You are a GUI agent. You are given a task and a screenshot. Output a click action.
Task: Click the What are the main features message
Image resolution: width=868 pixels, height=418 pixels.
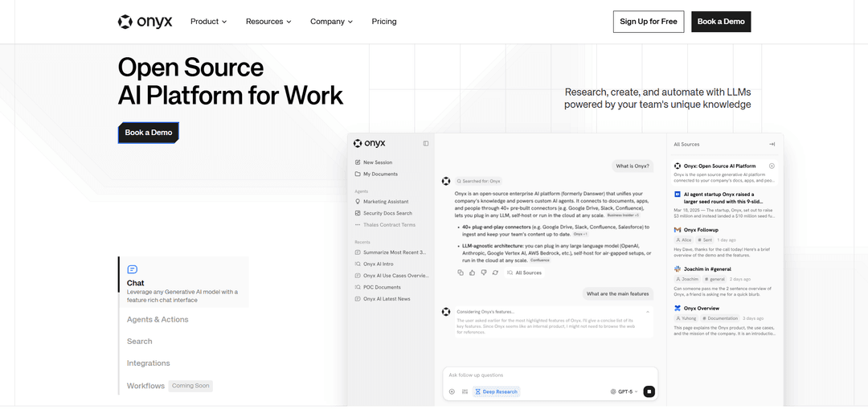(x=618, y=294)
